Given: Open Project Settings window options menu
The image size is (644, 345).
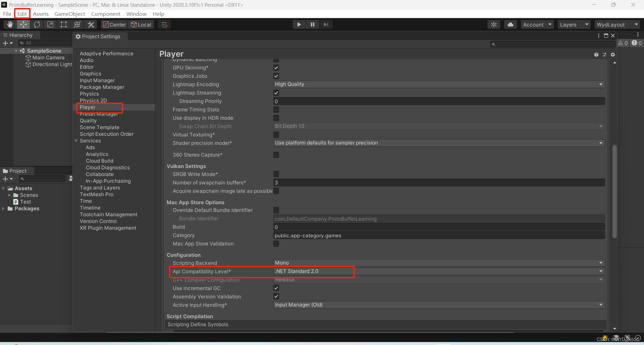Looking at the screenshot, I should (599, 36).
